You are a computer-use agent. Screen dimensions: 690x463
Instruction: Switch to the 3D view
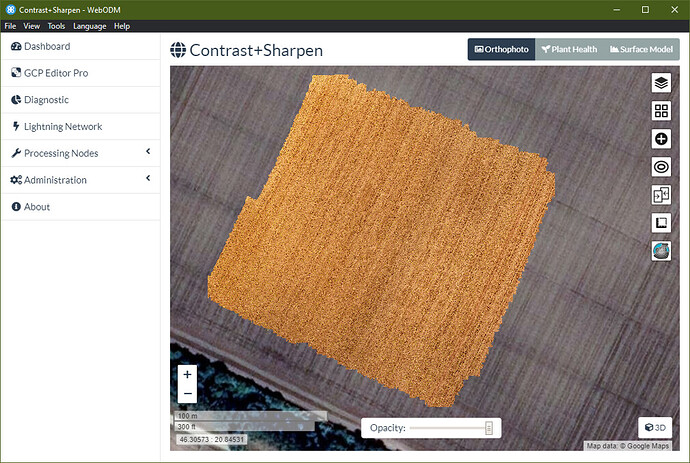pos(655,427)
